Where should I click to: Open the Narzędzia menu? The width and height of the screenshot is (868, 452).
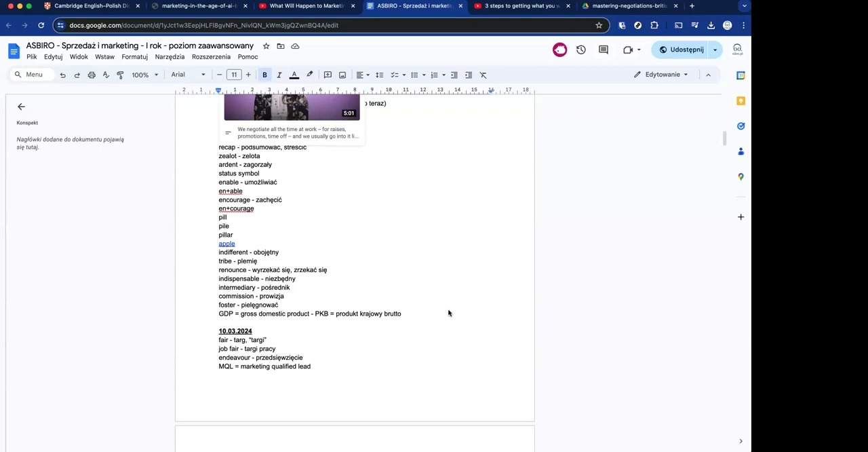coord(170,57)
